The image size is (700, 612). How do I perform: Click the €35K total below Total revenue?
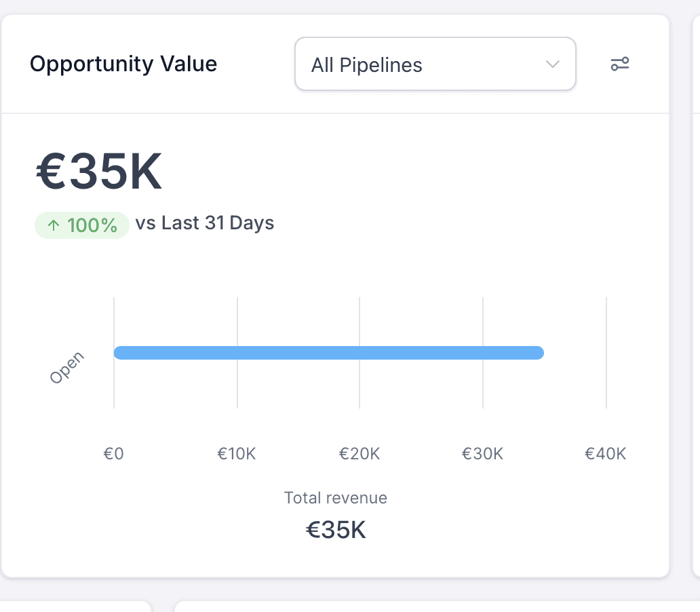(336, 531)
